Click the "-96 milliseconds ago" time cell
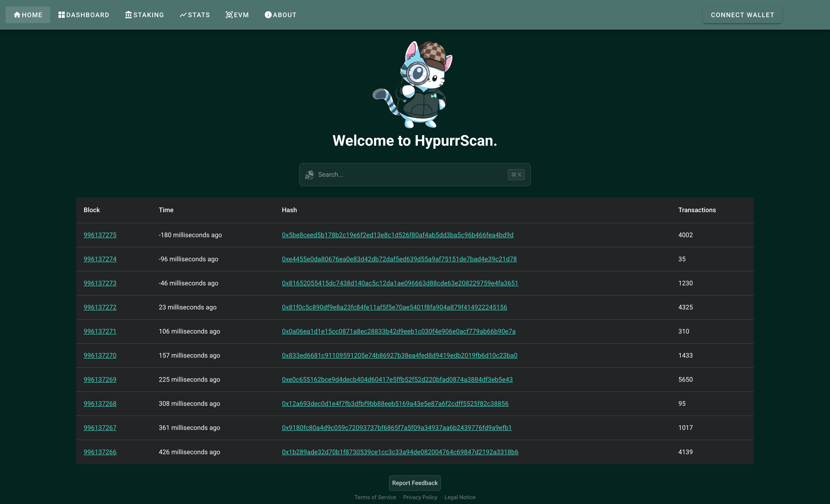 click(x=188, y=259)
